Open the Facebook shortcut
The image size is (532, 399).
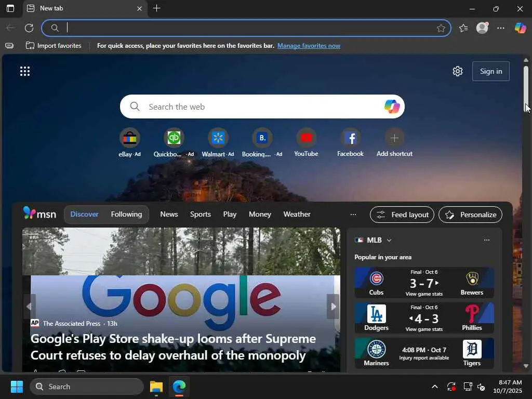(350, 142)
